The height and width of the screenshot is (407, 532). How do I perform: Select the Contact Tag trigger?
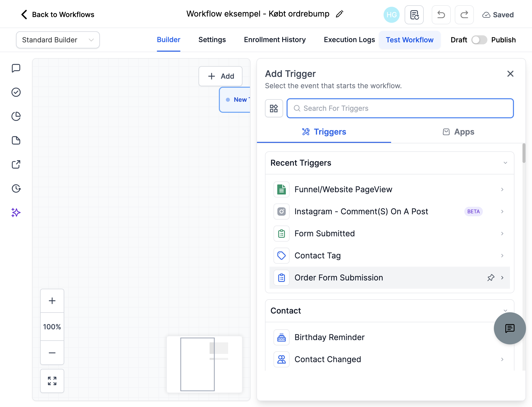390,256
